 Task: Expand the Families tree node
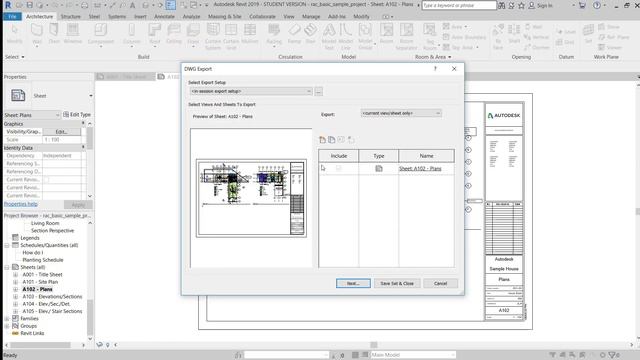[x=7, y=318]
